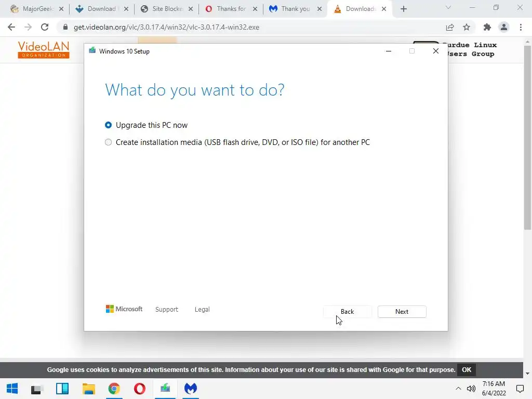Click the address bar URL
This screenshot has height=399, width=532.
coord(166,27)
